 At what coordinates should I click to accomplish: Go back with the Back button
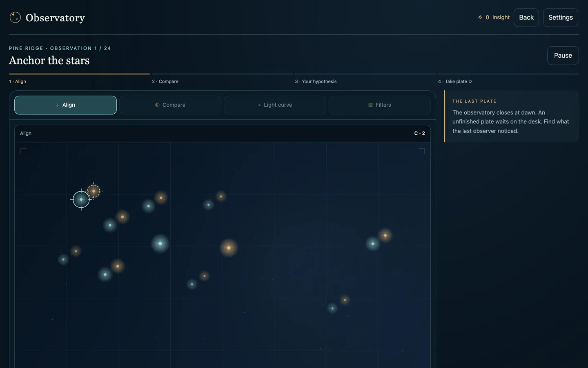point(526,18)
